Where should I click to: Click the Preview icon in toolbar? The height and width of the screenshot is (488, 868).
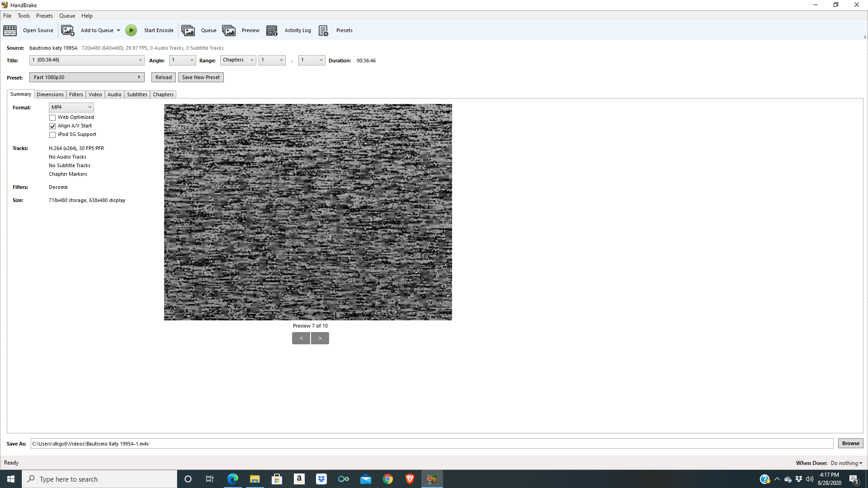[x=229, y=30]
